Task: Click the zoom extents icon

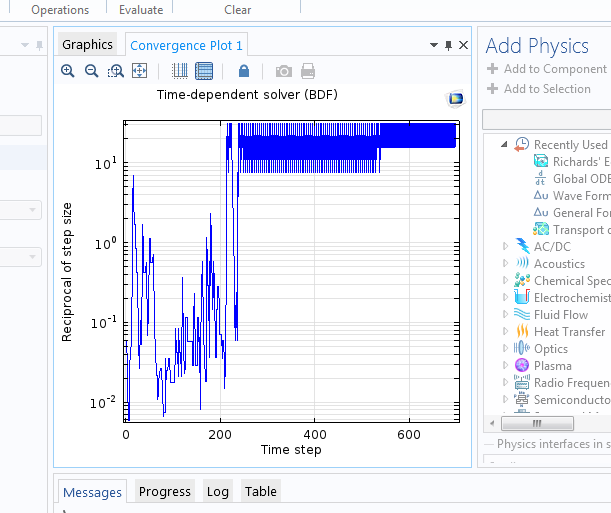Action: coord(140,71)
